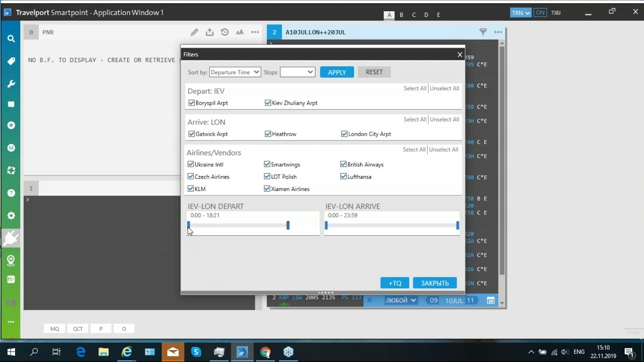Open the ЛЮБОЙ dropdown

point(401,301)
